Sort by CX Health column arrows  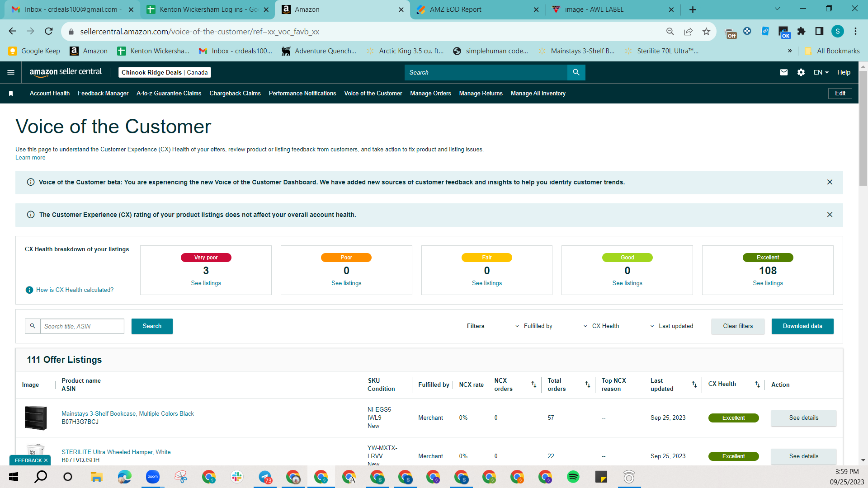click(x=757, y=385)
